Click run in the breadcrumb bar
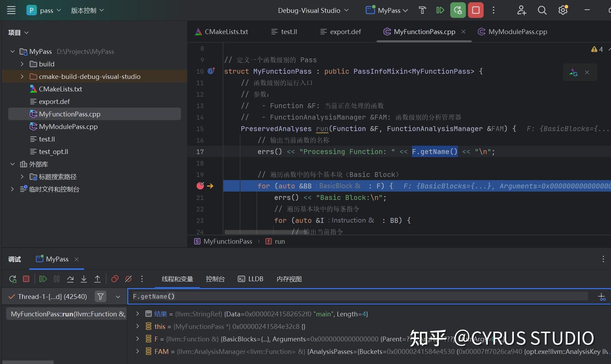611x364 pixels. click(279, 241)
